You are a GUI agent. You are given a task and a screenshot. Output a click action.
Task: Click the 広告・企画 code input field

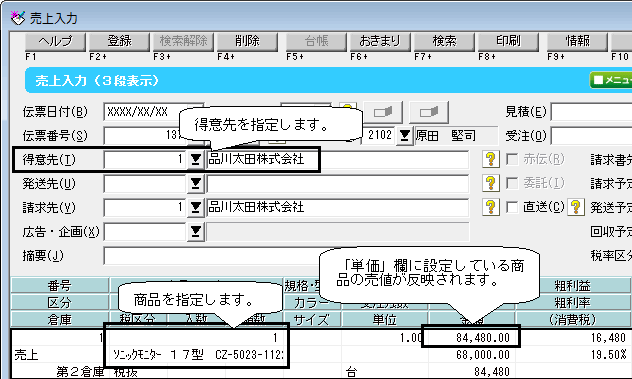point(145,231)
